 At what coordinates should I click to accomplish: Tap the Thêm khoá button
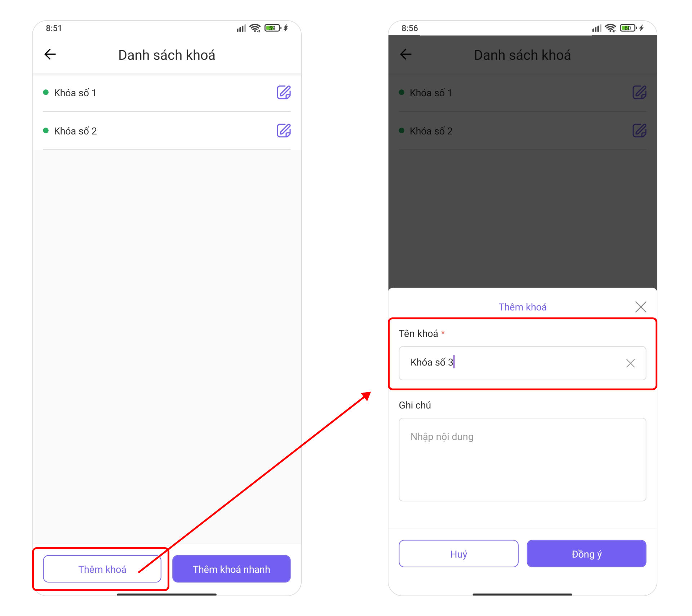tap(102, 569)
